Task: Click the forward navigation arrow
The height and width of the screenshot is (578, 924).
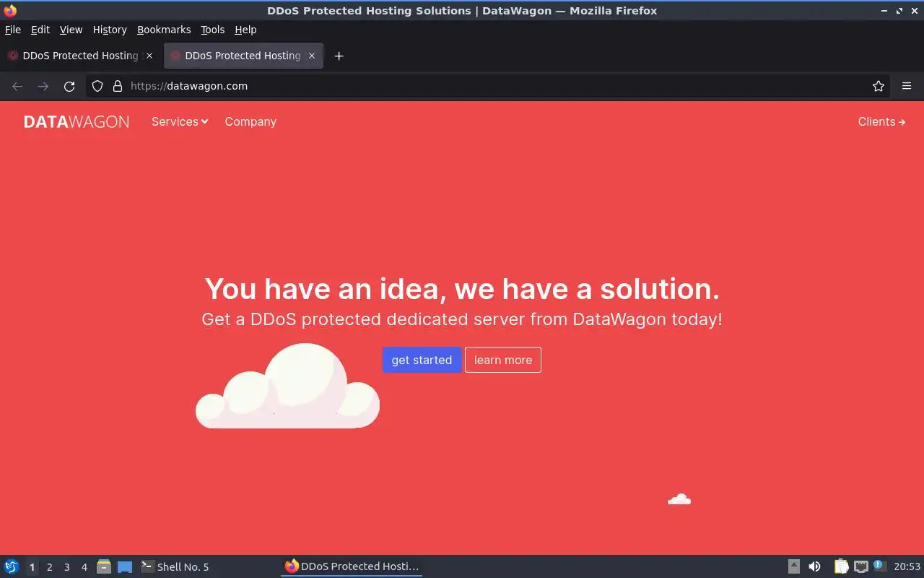Action: 43,86
